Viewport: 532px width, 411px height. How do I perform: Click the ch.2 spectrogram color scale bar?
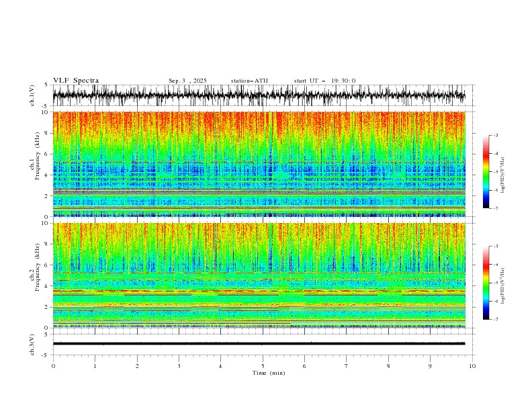[x=486, y=283]
